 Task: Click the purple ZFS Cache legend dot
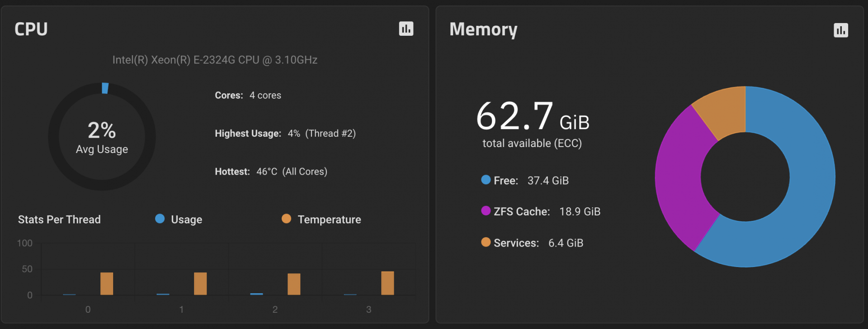486,210
